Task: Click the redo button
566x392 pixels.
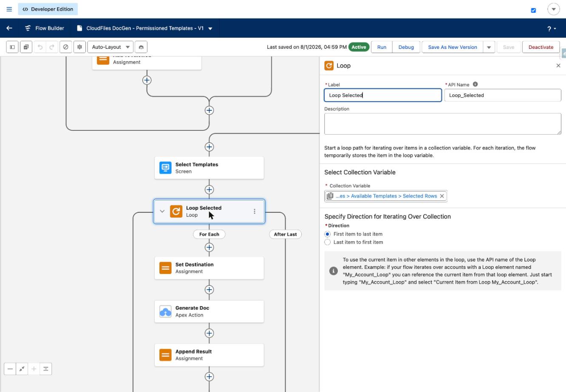Action: 52,47
